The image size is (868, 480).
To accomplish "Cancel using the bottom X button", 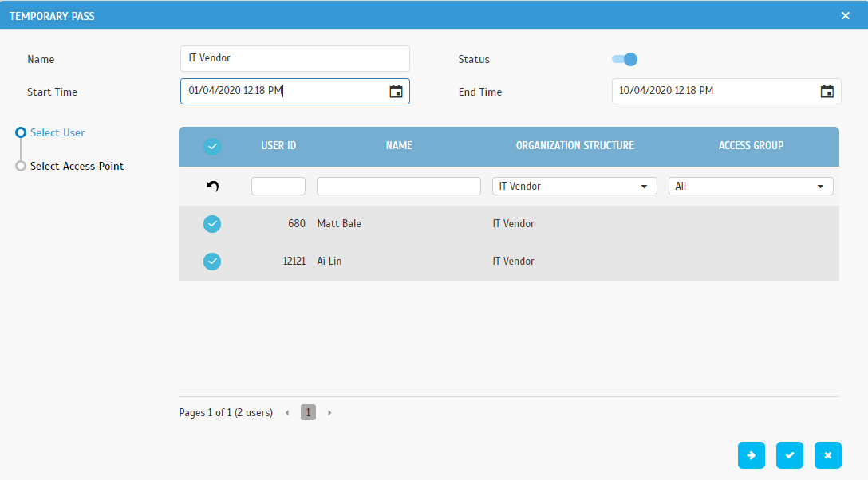I will (827, 455).
